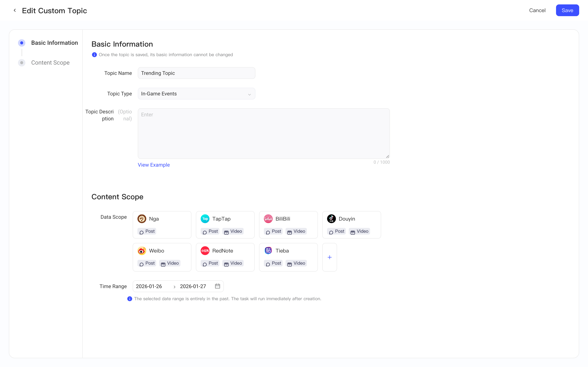Click the BiliBili platform logo
Image resolution: width=588 pixels, height=367 pixels.
(268, 219)
